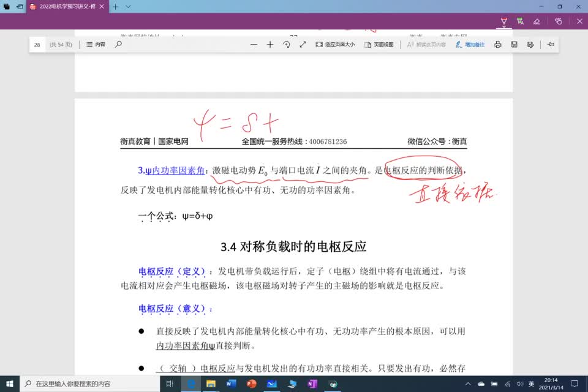This screenshot has width=588, height=392.
Task: Open Word from the taskbar
Action: coord(232,384)
